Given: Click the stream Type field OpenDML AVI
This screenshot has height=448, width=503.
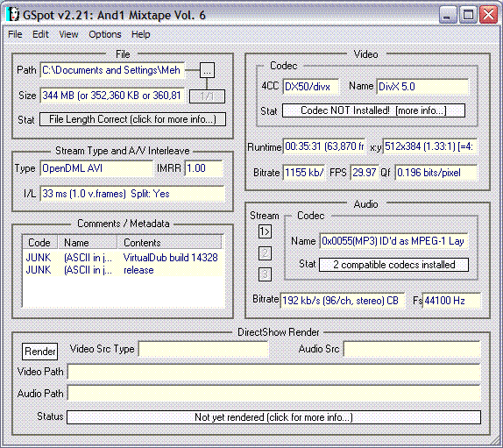Looking at the screenshot, I should click(96, 168).
